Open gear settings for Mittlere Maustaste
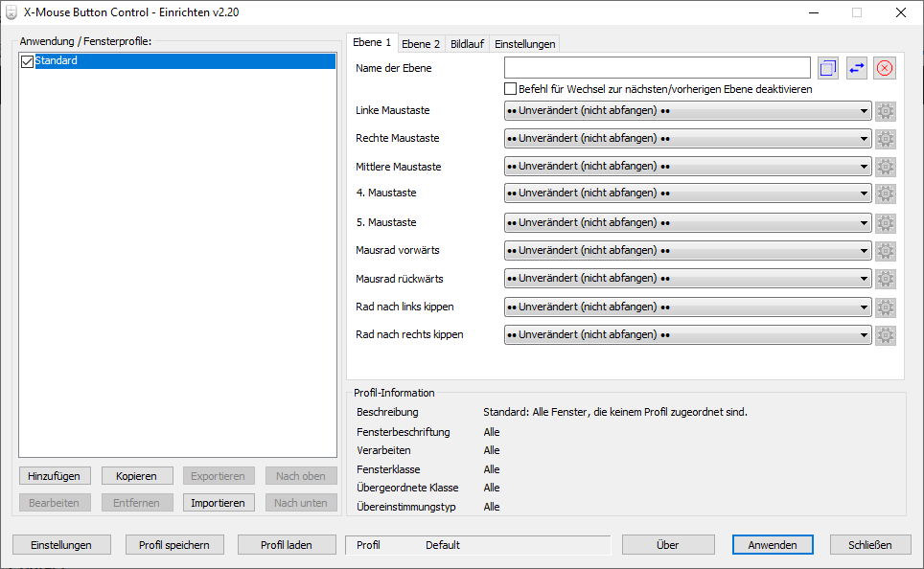Screen dimensions: 924x569 pos(885,167)
